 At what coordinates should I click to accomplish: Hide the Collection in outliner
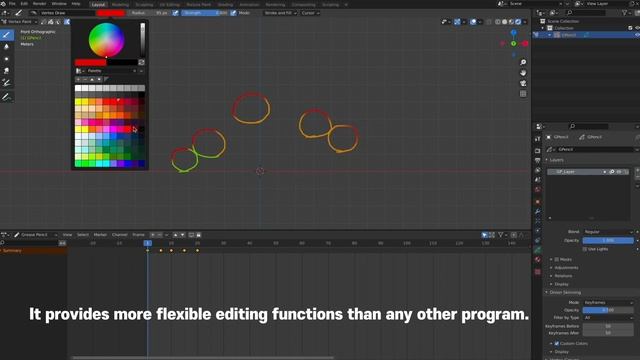coord(637,28)
